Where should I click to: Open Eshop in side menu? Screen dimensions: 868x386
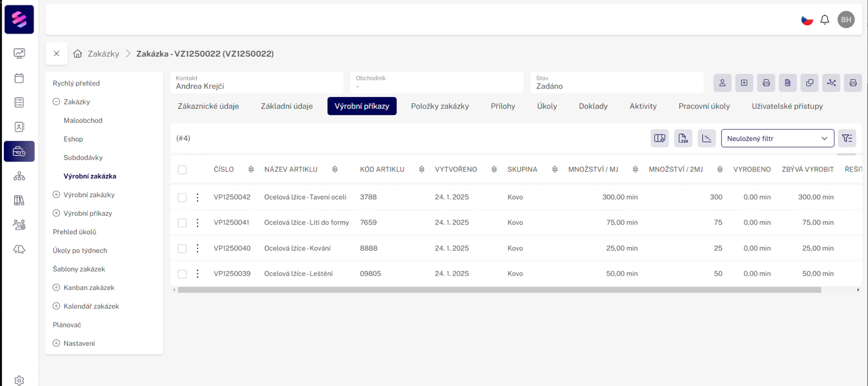[x=73, y=139]
